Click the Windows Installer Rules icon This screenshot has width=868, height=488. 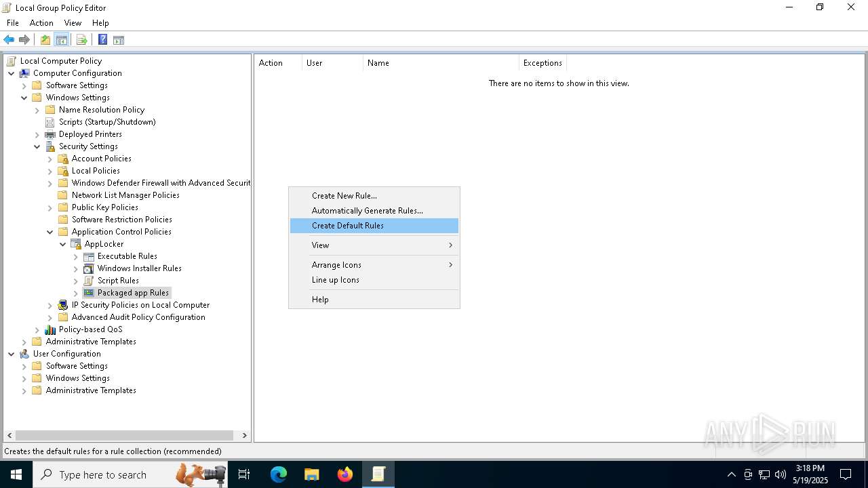point(88,268)
